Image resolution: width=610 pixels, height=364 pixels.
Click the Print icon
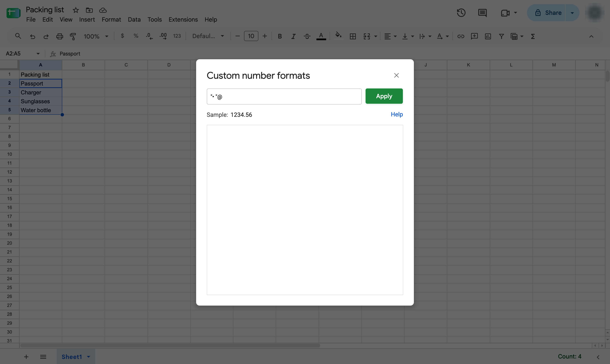pyautogui.click(x=60, y=36)
